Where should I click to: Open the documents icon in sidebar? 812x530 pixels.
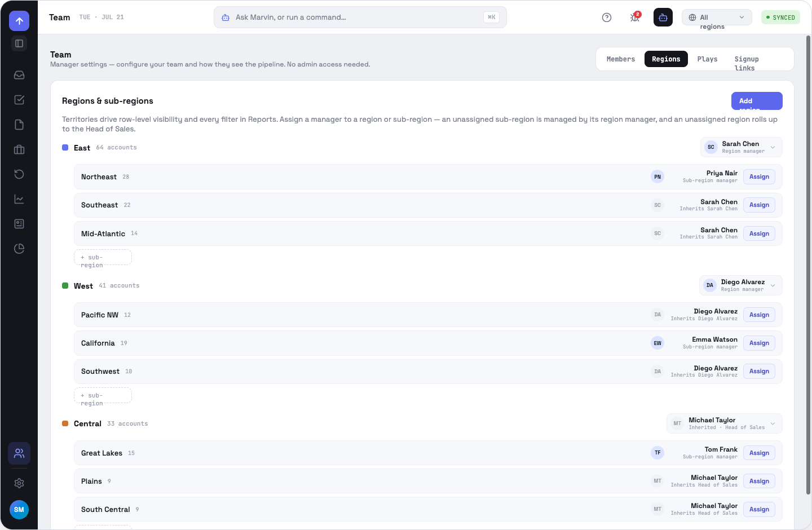19,125
